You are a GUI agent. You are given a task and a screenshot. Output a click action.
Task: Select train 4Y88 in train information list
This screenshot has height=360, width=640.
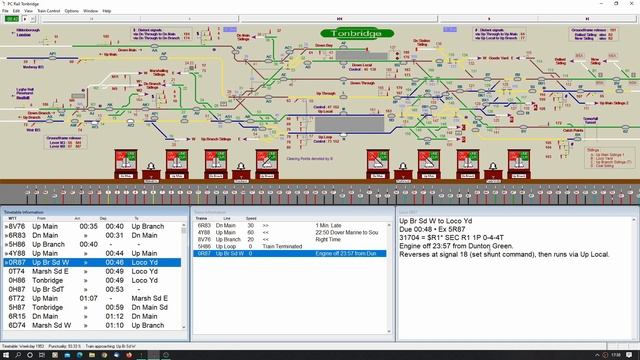(289, 232)
